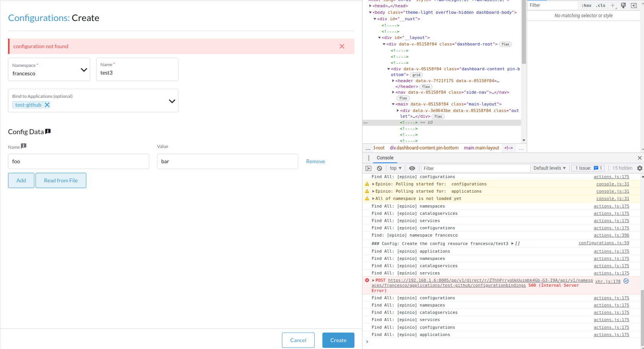Create a live expression with the eye icon
This screenshot has width=644, height=349.
412,168
